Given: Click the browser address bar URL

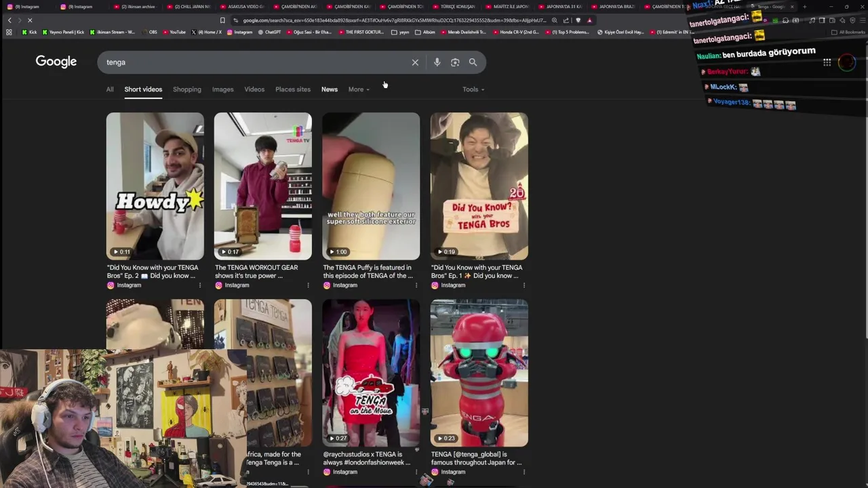Looking at the screenshot, I should [x=393, y=20].
